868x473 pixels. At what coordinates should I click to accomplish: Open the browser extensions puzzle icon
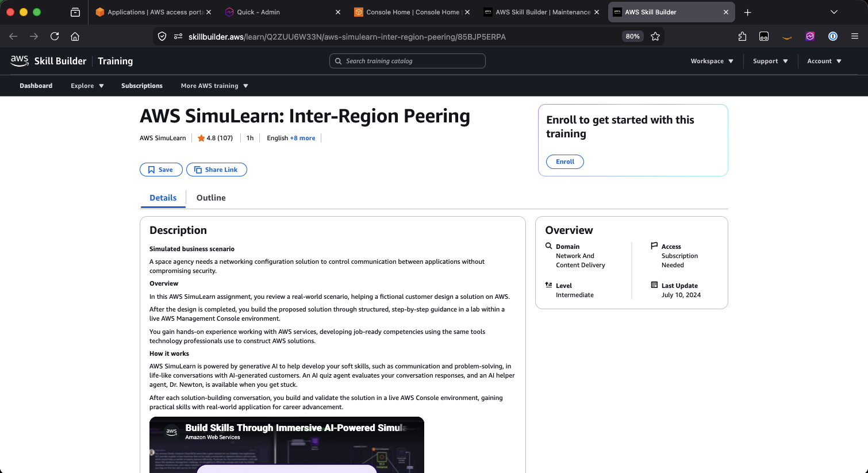[x=742, y=36]
